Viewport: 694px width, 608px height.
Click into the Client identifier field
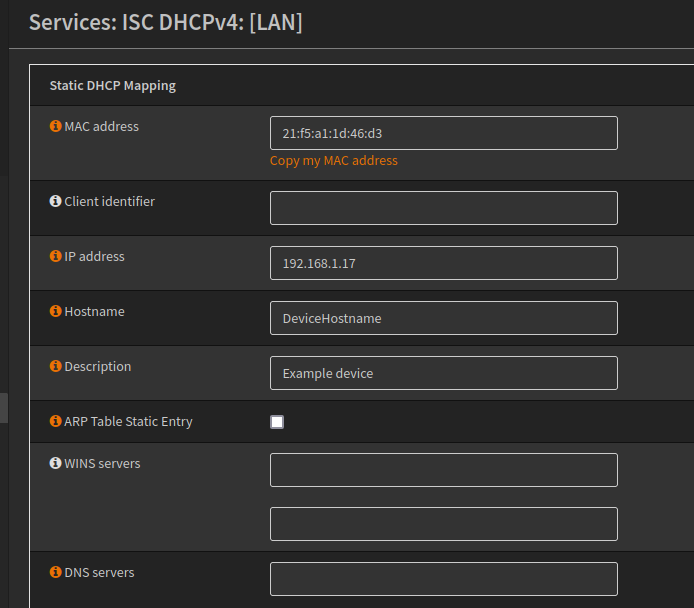(444, 208)
